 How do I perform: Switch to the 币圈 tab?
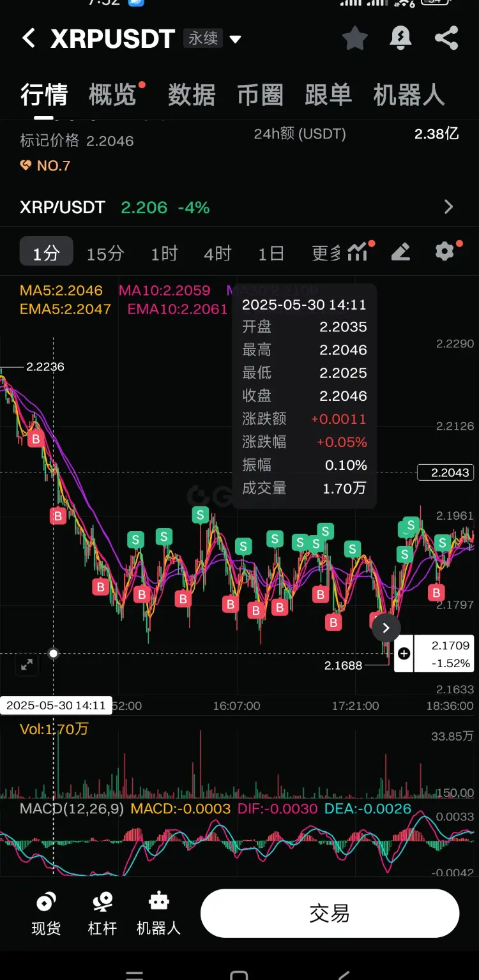coord(260,95)
